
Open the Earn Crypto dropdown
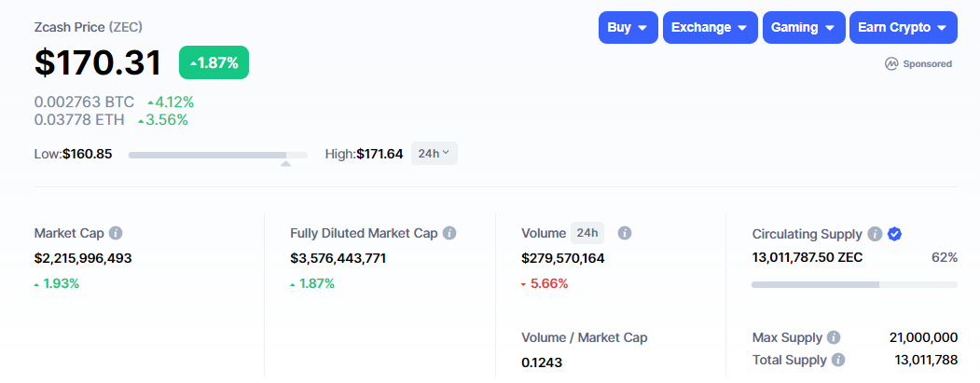point(904,28)
